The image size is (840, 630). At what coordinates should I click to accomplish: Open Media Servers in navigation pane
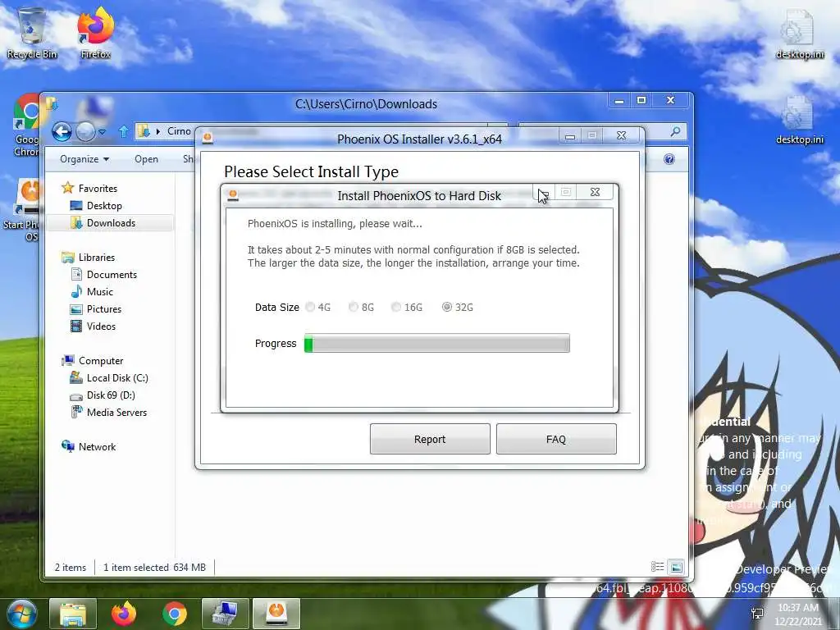point(116,413)
